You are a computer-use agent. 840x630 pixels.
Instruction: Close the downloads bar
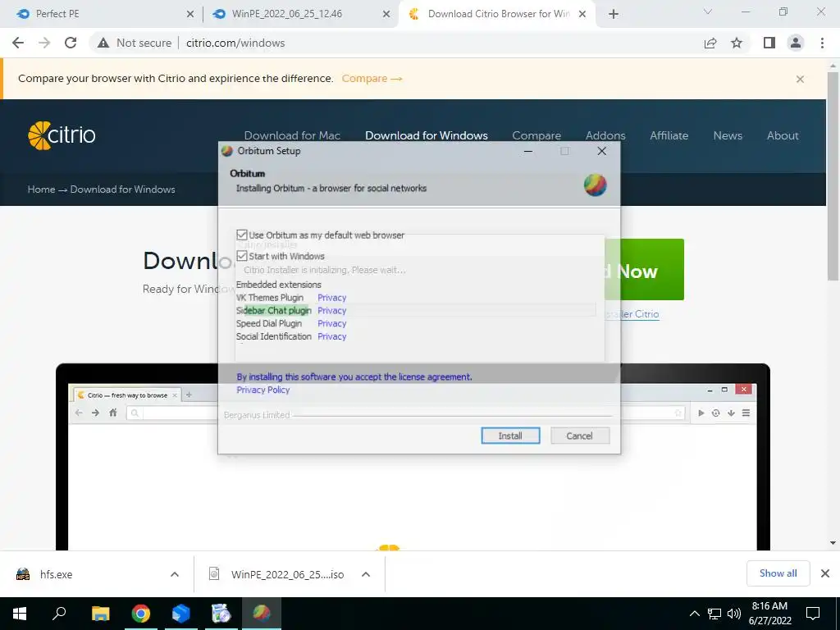(825, 573)
